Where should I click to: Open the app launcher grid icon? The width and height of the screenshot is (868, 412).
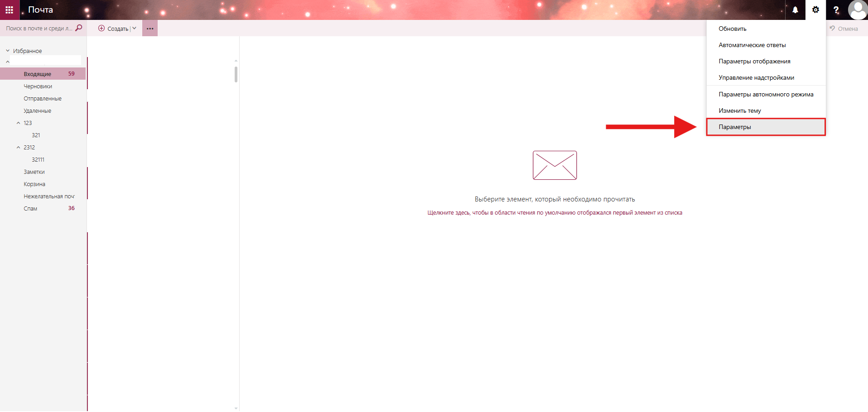pyautogui.click(x=10, y=10)
